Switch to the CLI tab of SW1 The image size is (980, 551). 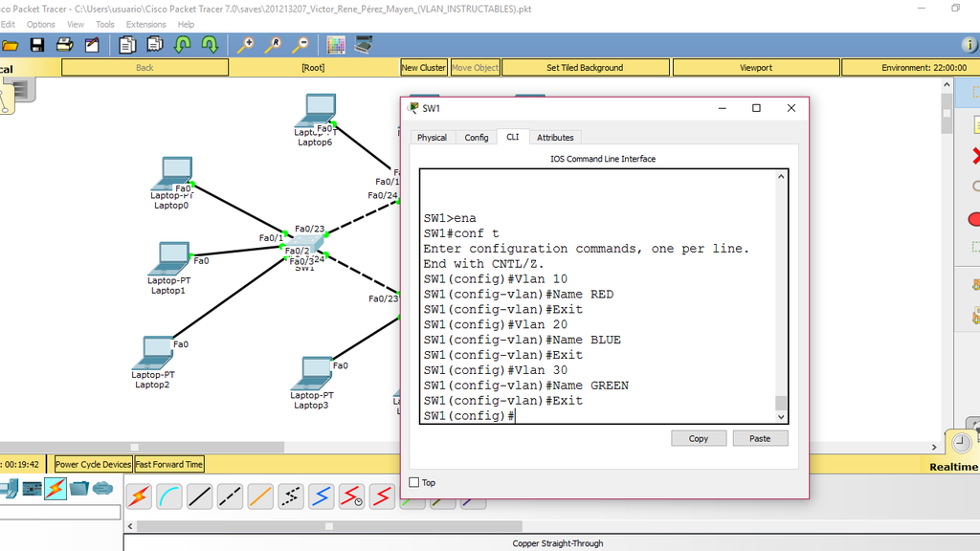(x=513, y=137)
